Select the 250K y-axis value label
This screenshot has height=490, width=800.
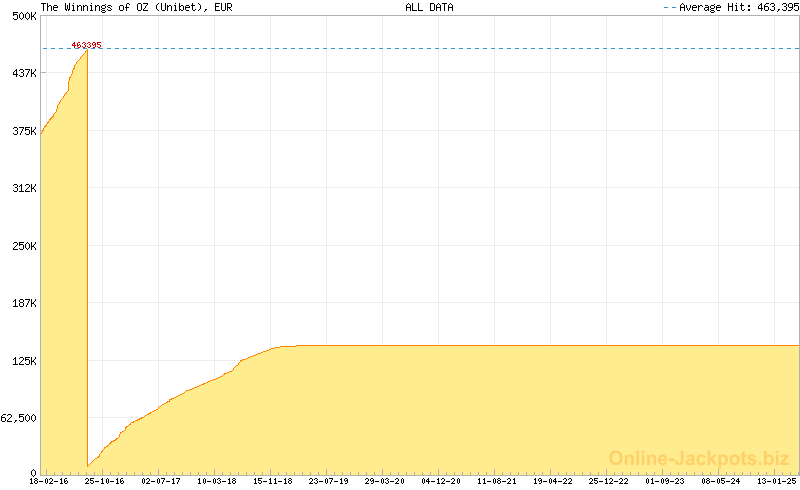coord(24,246)
